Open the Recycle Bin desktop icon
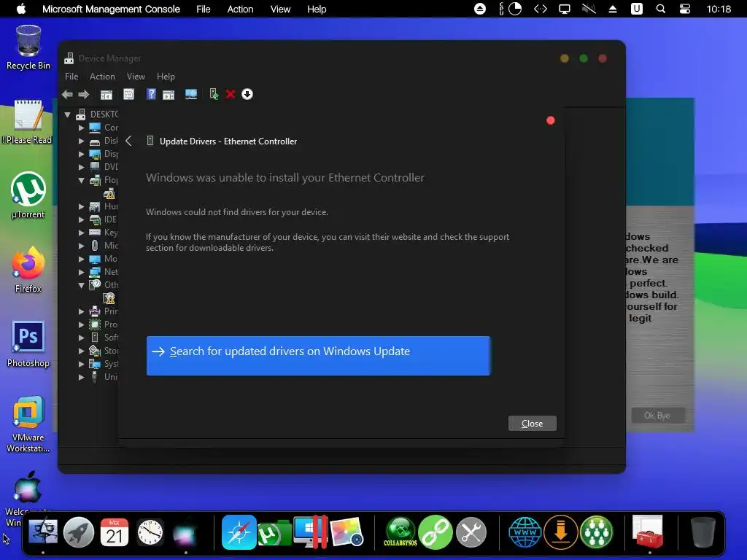 click(28, 47)
